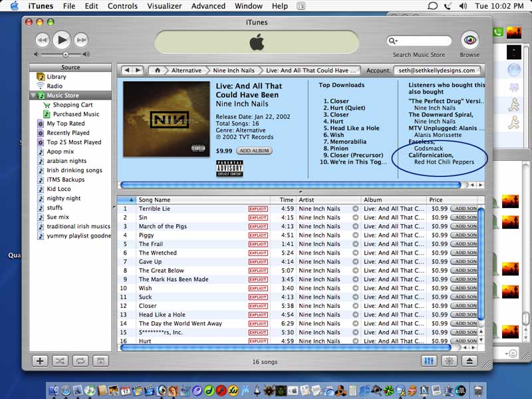532x399 pixels.
Task: Click the arrow icon beside Terrible Lie artist
Action: point(356,209)
